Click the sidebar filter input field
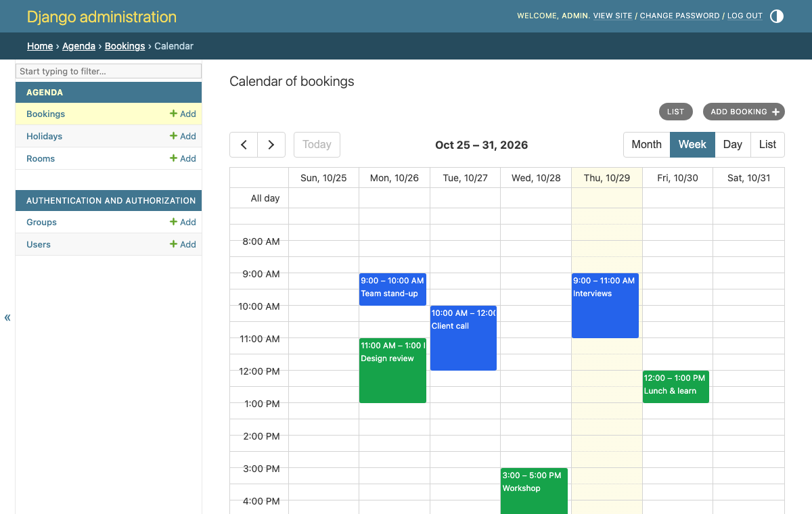This screenshot has height=514, width=812. click(108, 71)
